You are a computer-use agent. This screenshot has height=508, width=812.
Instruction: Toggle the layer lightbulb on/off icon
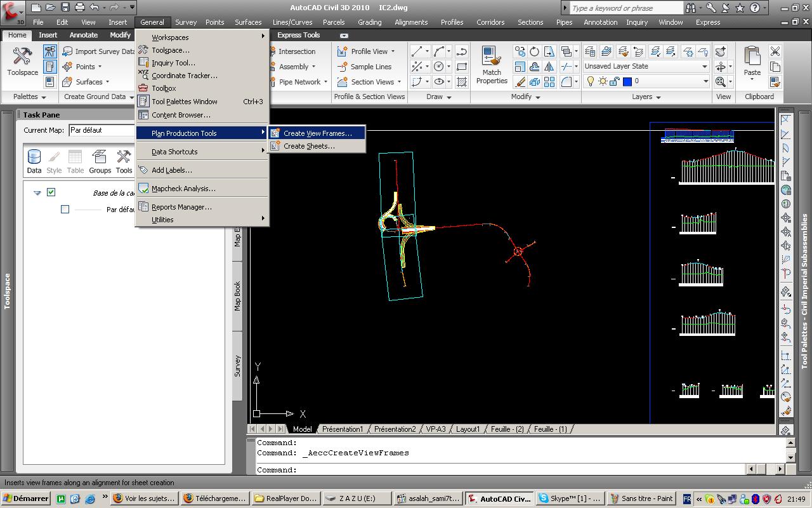coord(591,81)
